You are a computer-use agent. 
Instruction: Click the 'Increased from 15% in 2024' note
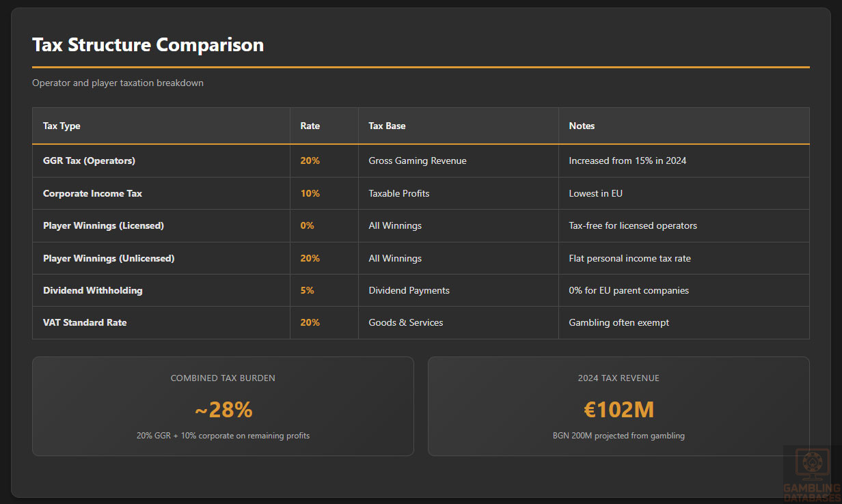point(627,160)
